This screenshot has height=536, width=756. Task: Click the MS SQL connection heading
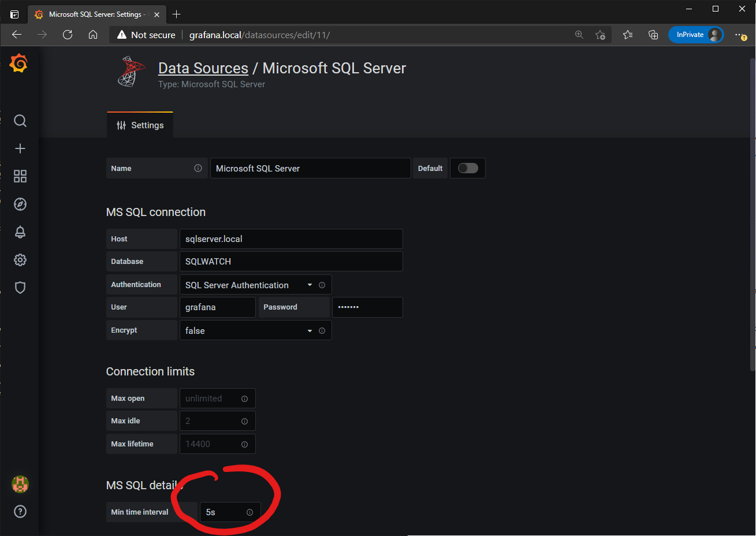[x=156, y=212]
